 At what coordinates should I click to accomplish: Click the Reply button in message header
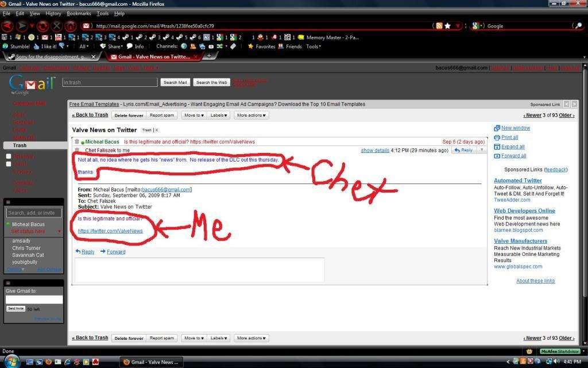(463, 150)
